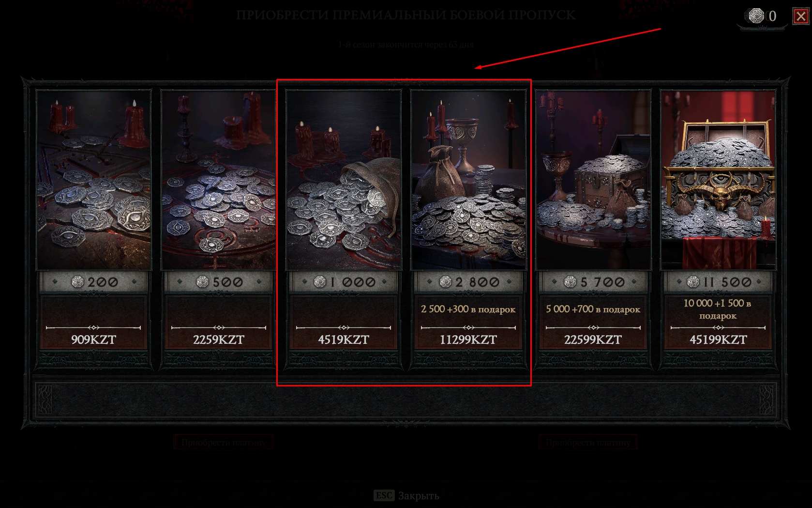Close the shop with the red X
812x508 pixels.
801,16
